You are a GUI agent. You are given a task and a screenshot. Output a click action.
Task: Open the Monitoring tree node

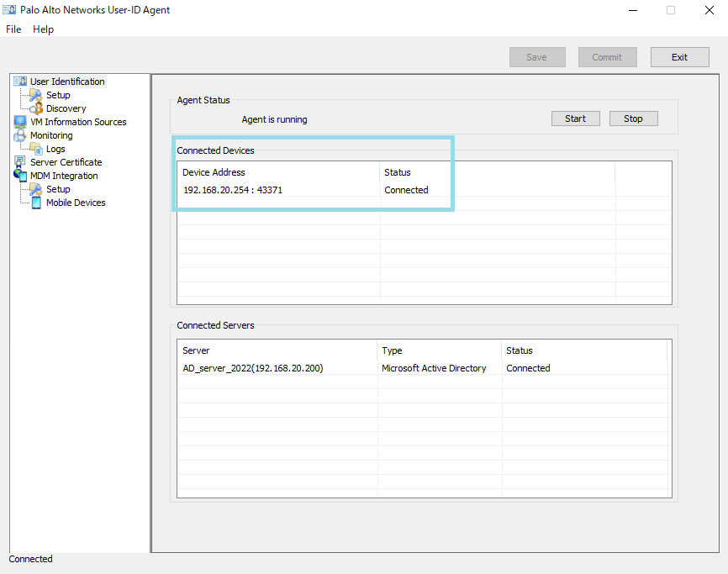[51, 135]
